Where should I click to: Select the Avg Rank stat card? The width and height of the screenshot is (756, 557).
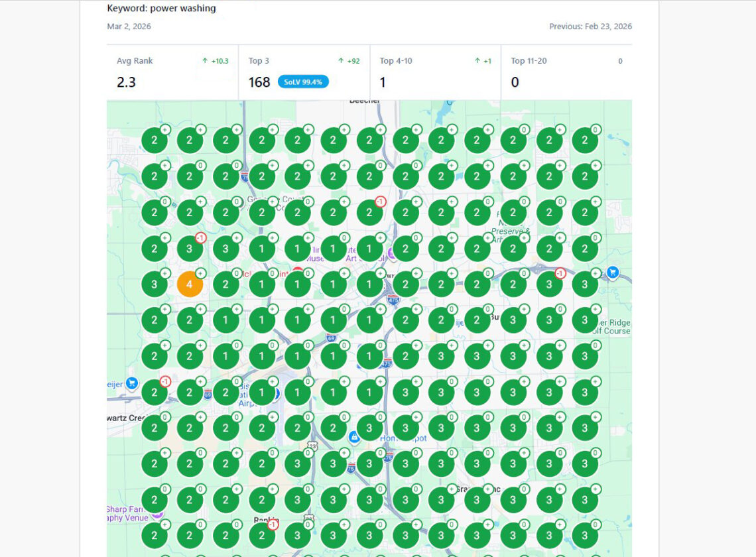172,72
